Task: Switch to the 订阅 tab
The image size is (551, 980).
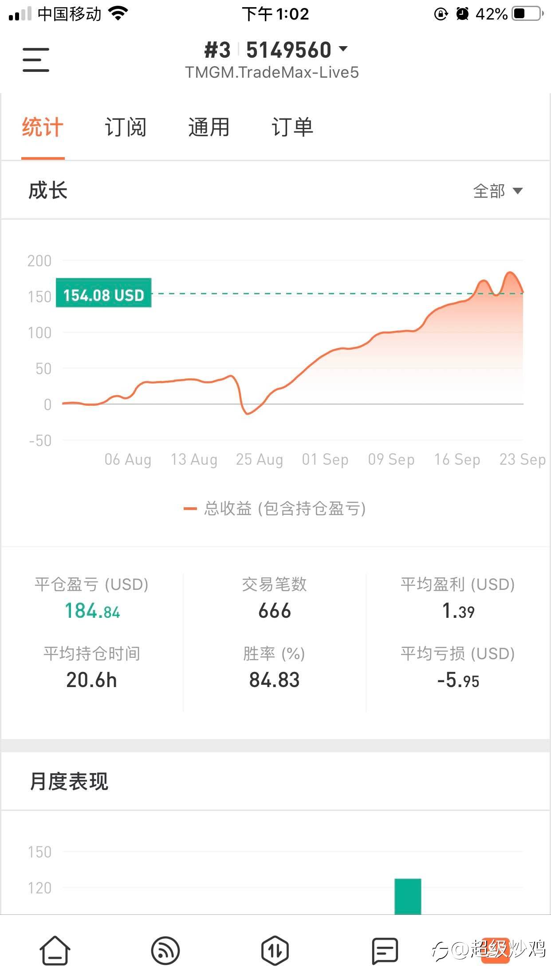Action: [126, 128]
